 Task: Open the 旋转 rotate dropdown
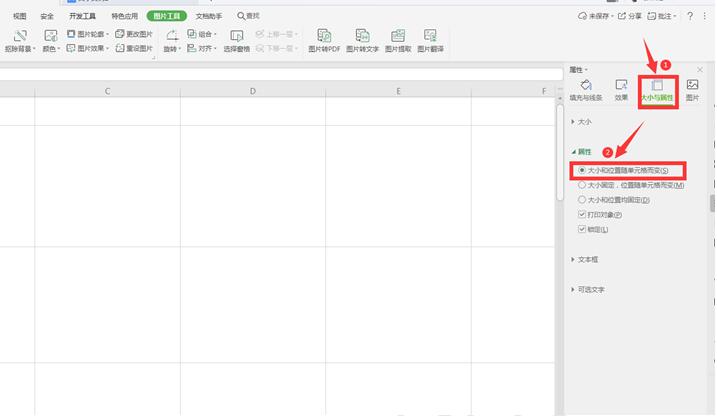click(172, 48)
